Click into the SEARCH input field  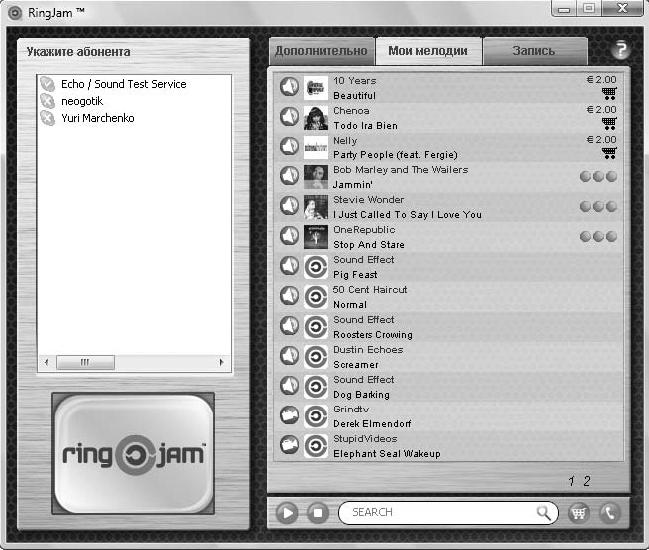[440, 513]
